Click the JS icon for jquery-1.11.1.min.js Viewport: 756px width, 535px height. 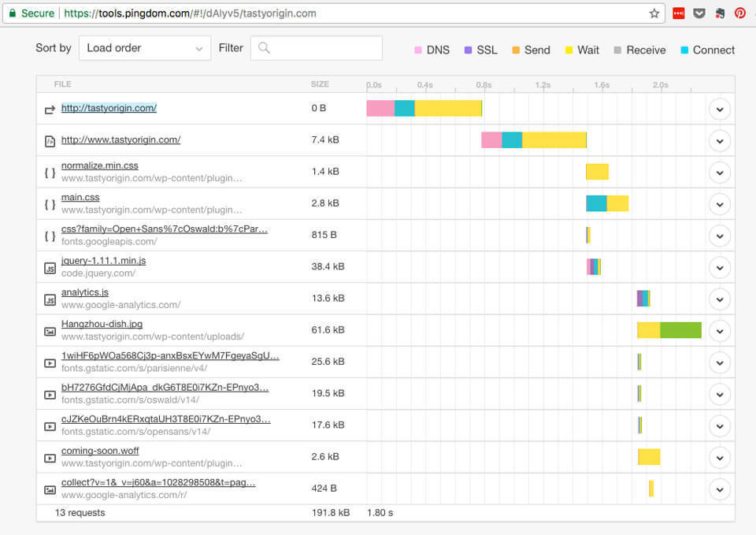[50, 268]
